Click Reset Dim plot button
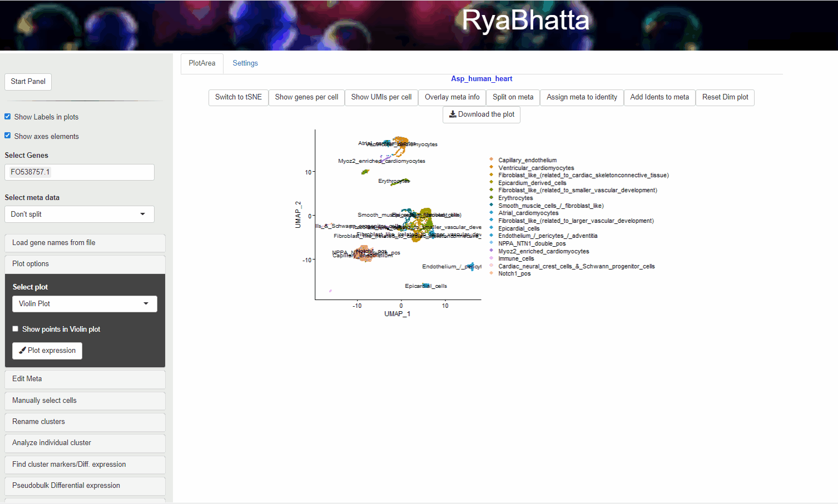Image resolution: width=838 pixels, height=504 pixels. point(725,97)
